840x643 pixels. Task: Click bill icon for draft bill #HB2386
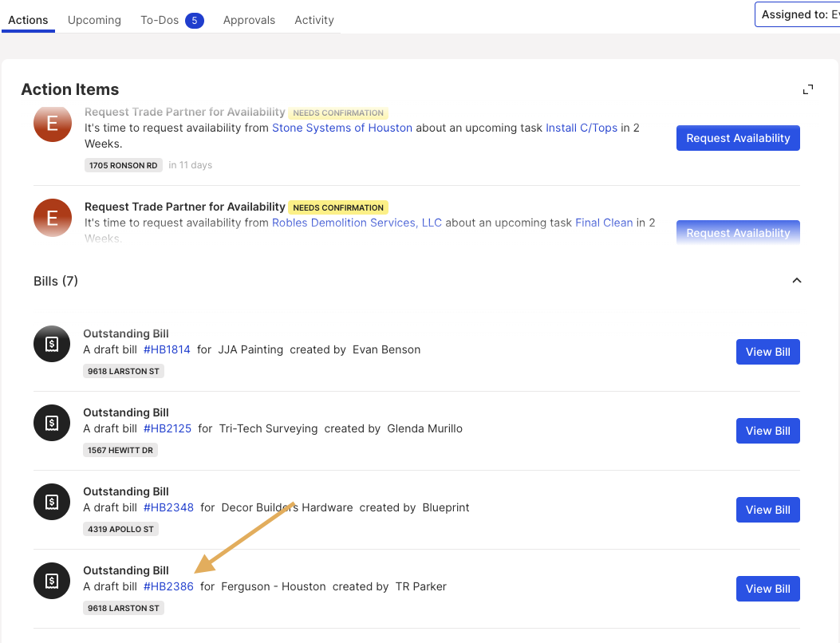52,581
